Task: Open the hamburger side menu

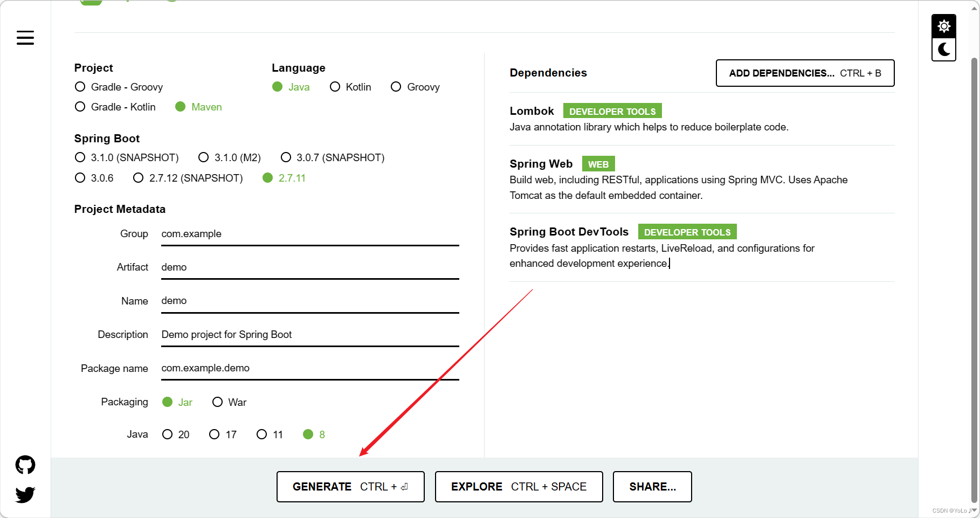Action: (x=25, y=38)
